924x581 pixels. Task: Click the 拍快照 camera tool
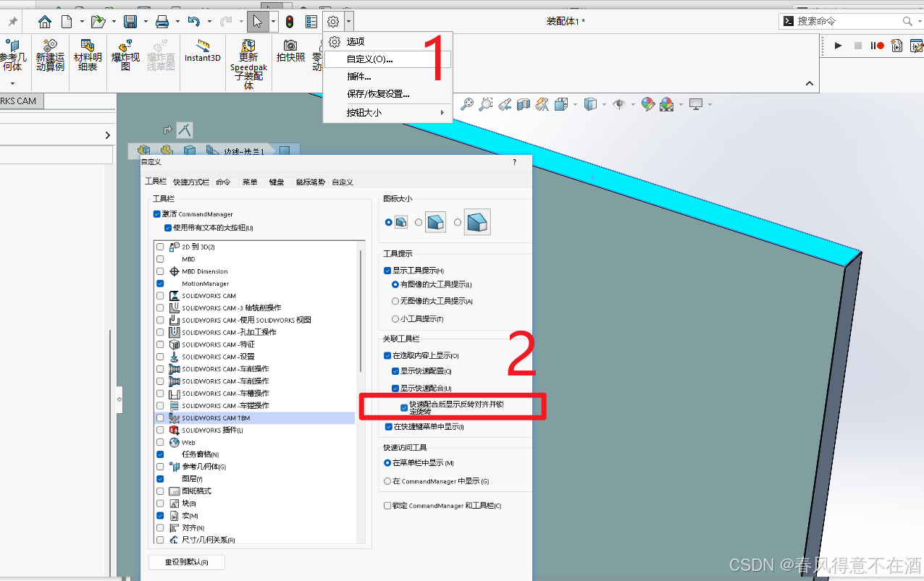click(x=290, y=51)
